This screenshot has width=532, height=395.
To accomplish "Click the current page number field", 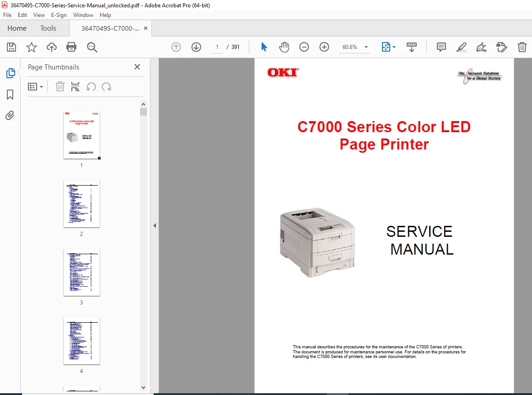I will [217, 47].
